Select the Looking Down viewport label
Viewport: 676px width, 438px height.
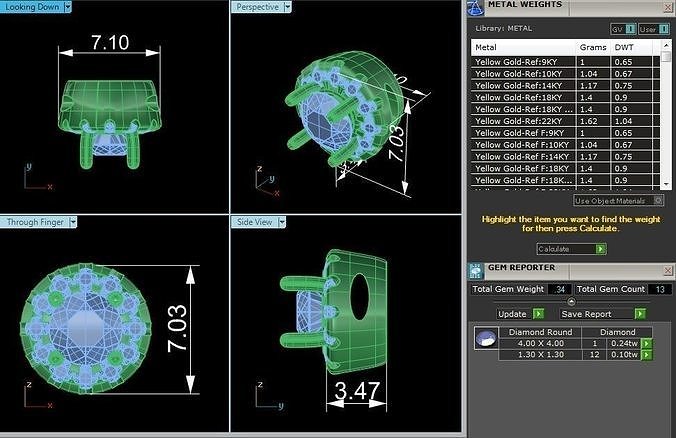[32, 7]
